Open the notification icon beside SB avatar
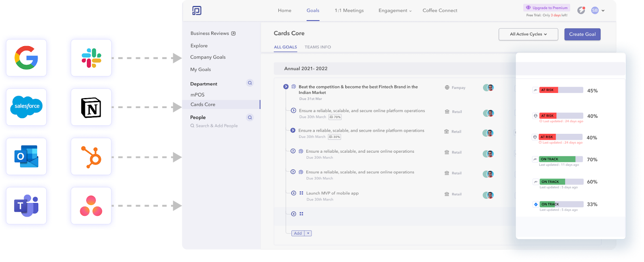Screen dimensions: 644x262 click(x=581, y=10)
